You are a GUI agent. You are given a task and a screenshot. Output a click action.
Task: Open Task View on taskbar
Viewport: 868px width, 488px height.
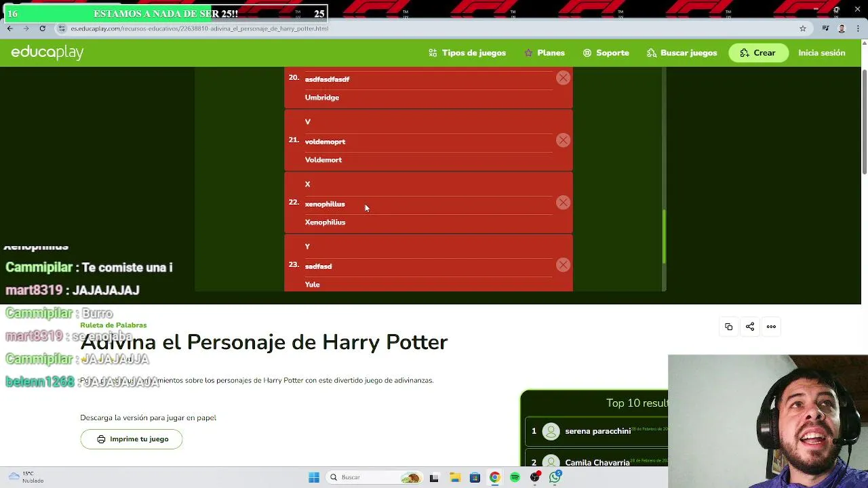point(434,477)
